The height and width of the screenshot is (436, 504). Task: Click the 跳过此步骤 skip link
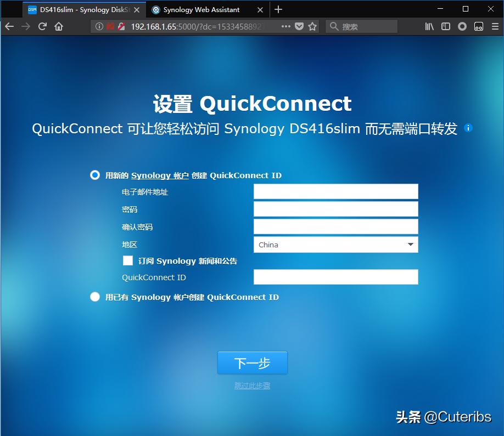[251, 386]
